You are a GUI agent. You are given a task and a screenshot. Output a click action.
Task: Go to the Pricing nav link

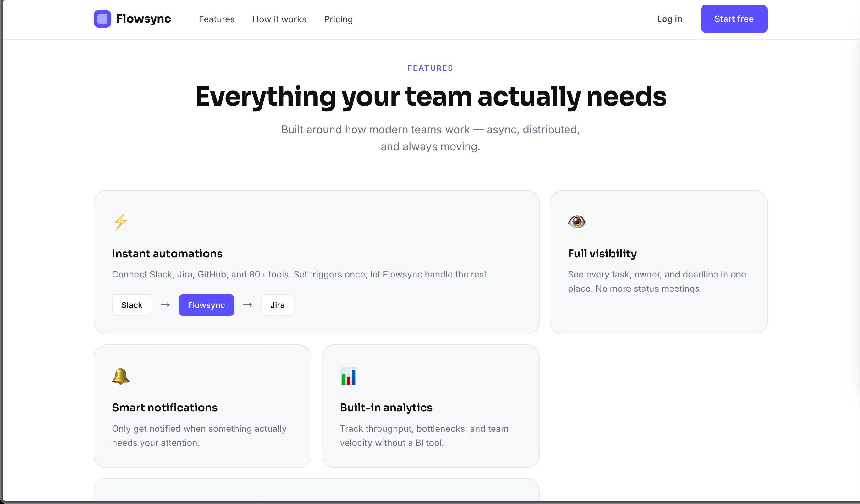click(x=338, y=19)
